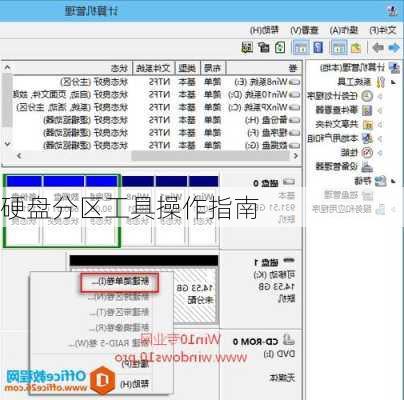This screenshot has width=404, height=400.
Task: Choose 新建跨区卷(N)... context menu entry
Action: pos(119,297)
